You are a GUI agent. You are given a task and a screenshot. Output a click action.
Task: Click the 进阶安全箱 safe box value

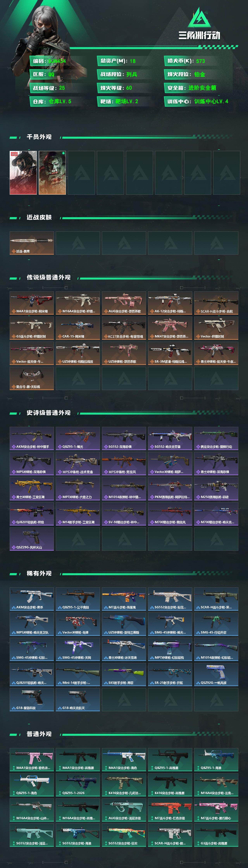click(x=202, y=88)
